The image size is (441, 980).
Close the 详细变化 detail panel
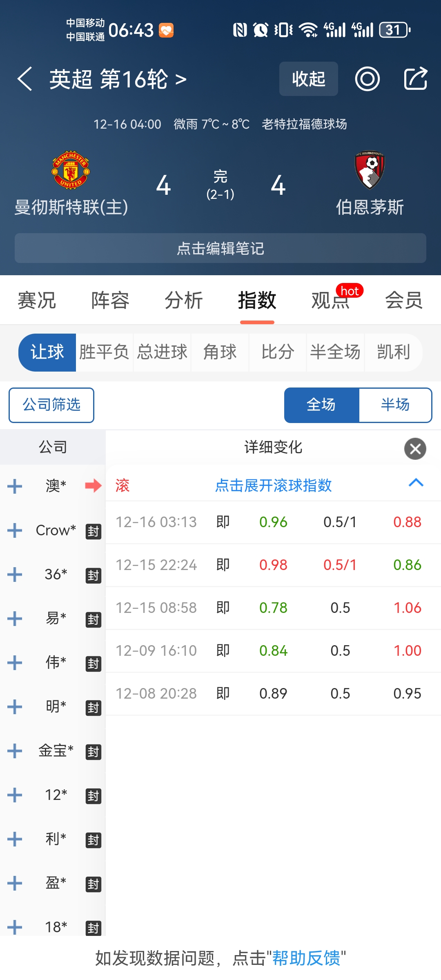pyautogui.click(x=415, y=449)
